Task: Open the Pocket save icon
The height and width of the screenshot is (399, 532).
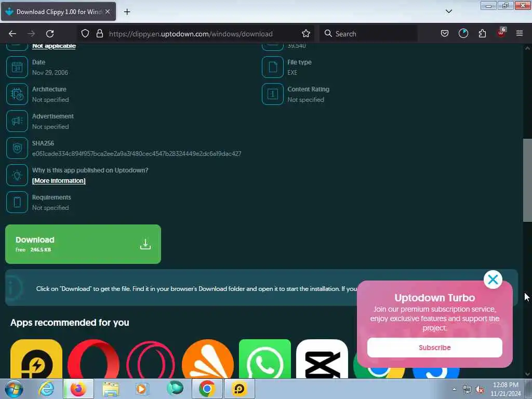Action: point(445,34)
